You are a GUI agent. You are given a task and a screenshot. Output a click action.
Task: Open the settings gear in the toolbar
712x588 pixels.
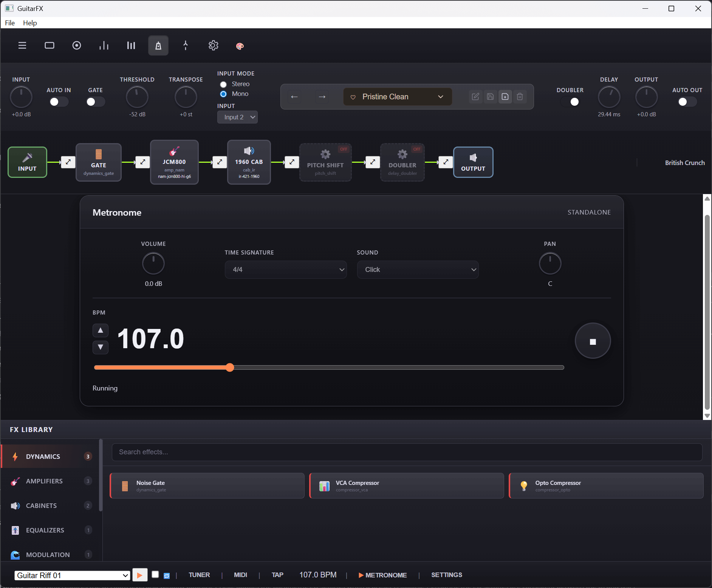click(213, 45)
